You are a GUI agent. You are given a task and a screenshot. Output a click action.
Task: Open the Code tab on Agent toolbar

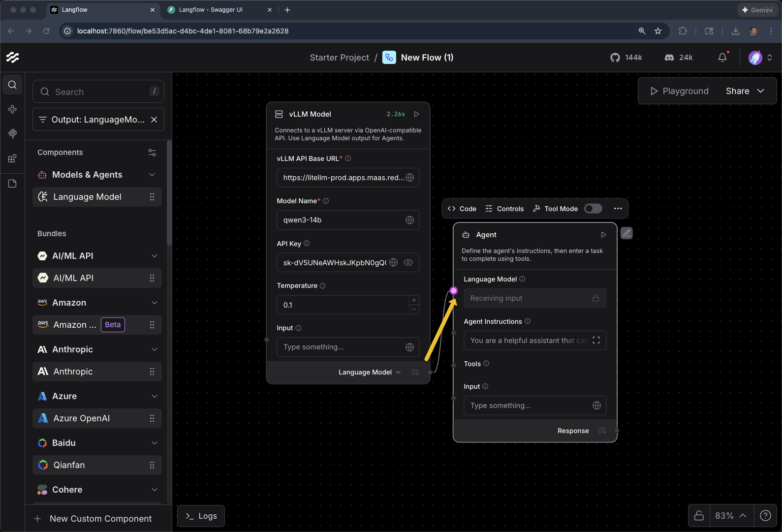[x=462, y=209]
